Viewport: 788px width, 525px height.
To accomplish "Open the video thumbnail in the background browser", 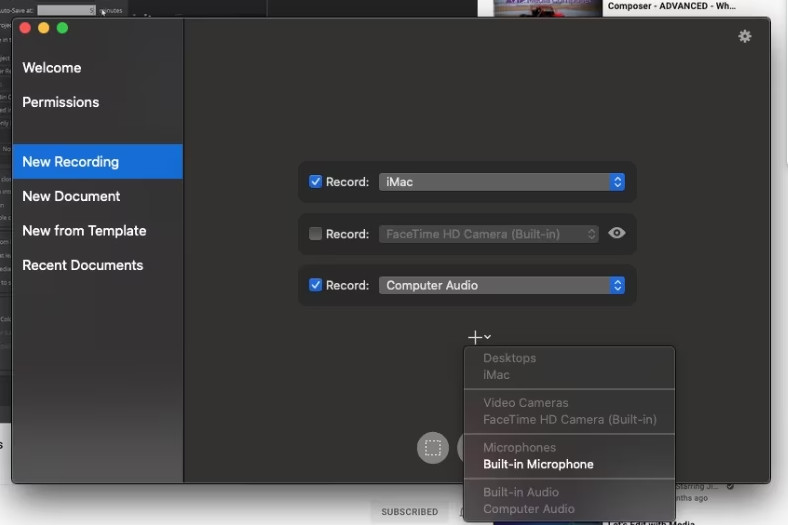I will pos(548,8).
